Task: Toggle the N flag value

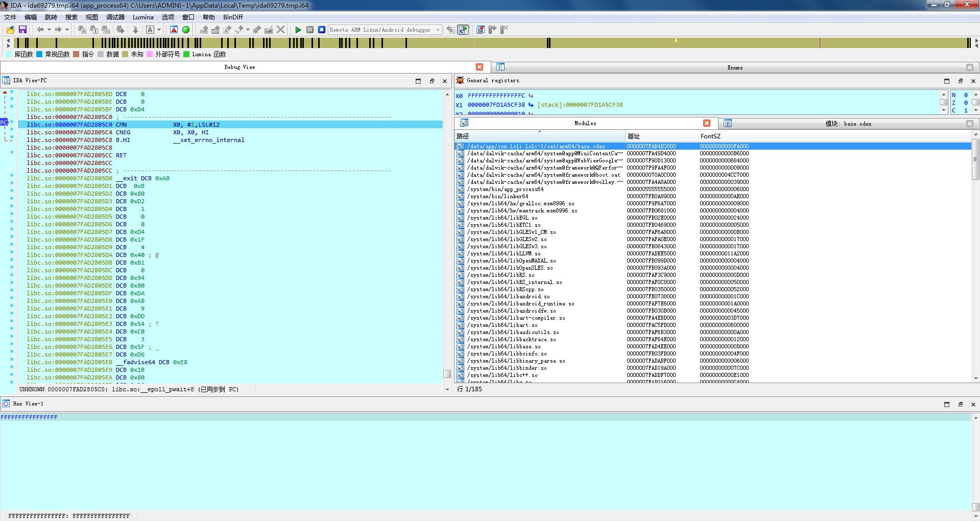Action: pyautogui.click(x=965, y=95)
